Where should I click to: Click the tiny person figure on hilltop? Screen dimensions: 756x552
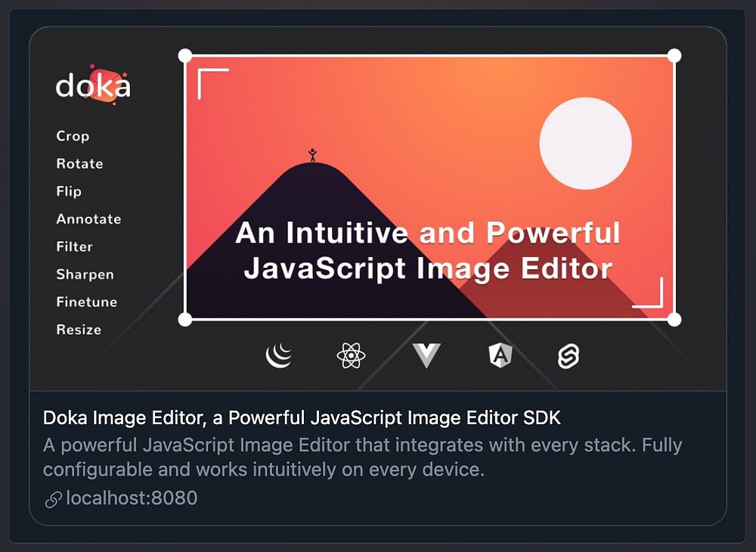(312, 155)
